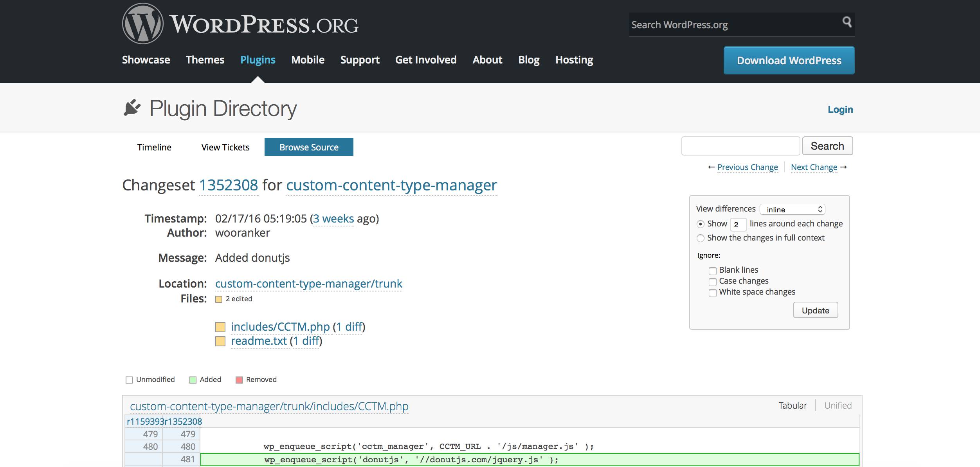
Task: Click the Update button in diff options
Action: pyautogui.click(x=815, y=310)
